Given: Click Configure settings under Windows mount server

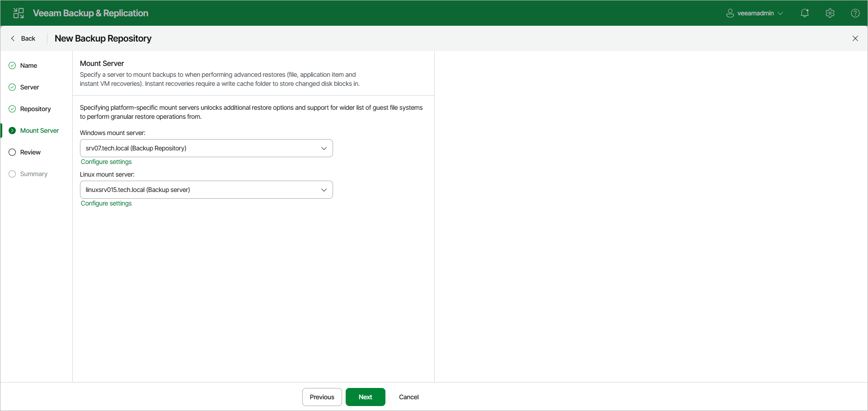Looking at the screenshot, I should point(106,161).
